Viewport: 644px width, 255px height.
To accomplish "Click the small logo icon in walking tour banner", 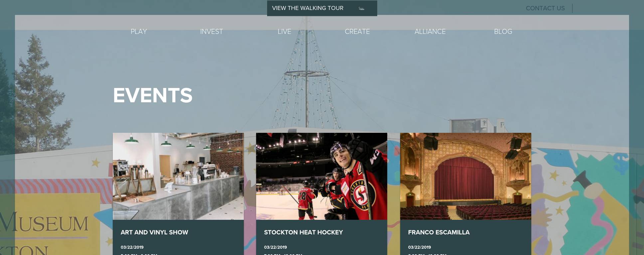I will (x=362, y=9).
